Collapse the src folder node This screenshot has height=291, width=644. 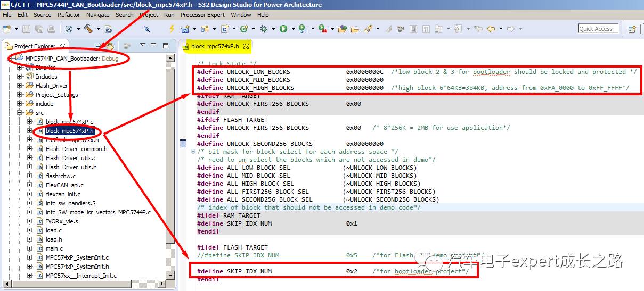(x=20, y=112)
